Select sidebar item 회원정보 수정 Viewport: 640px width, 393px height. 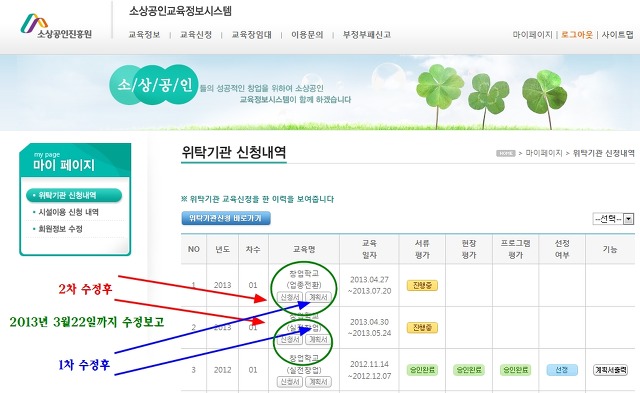click(x=60, y=229)
